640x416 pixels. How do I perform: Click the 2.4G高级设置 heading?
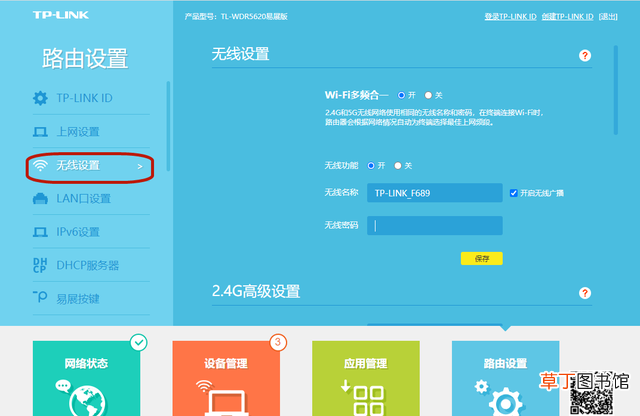click(x=256, y=291)
